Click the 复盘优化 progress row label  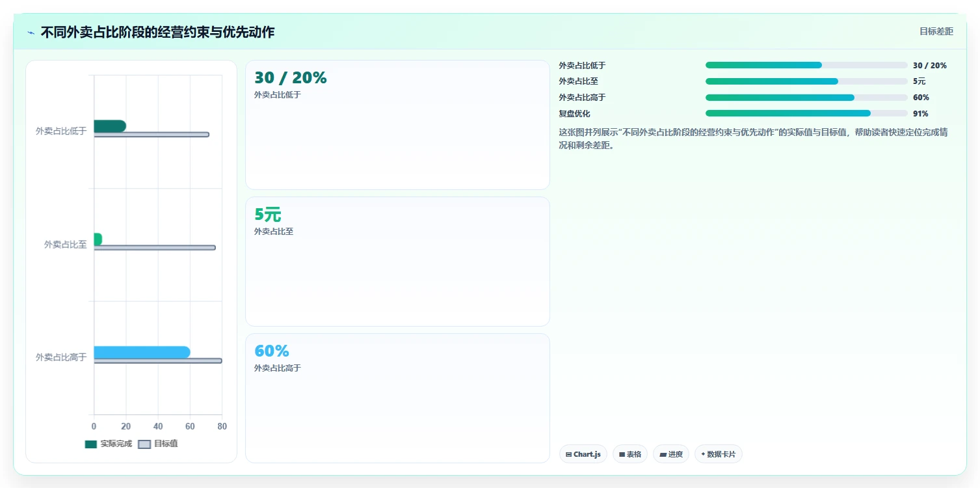pyautogui.click(x=575, y=113)
